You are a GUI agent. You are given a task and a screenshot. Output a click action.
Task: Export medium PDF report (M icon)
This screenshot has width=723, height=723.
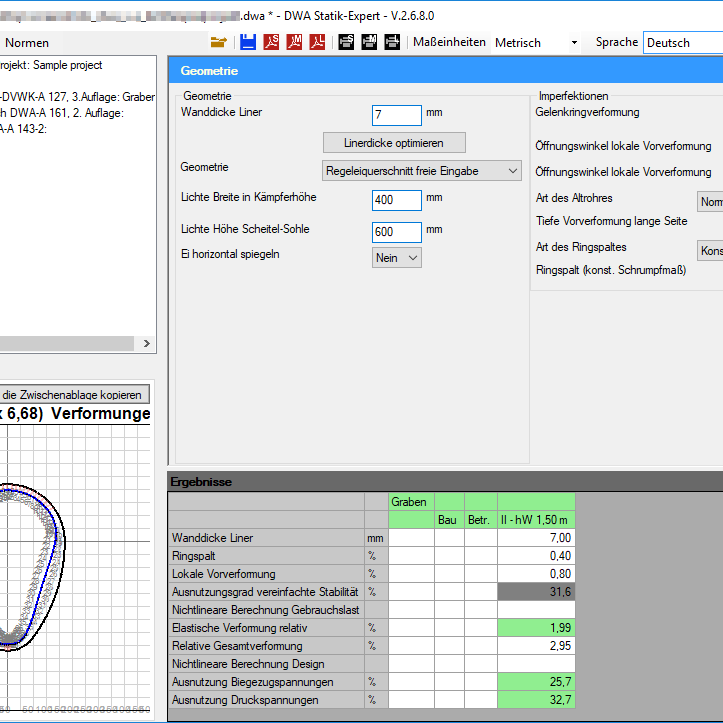[x=295, y=42]
